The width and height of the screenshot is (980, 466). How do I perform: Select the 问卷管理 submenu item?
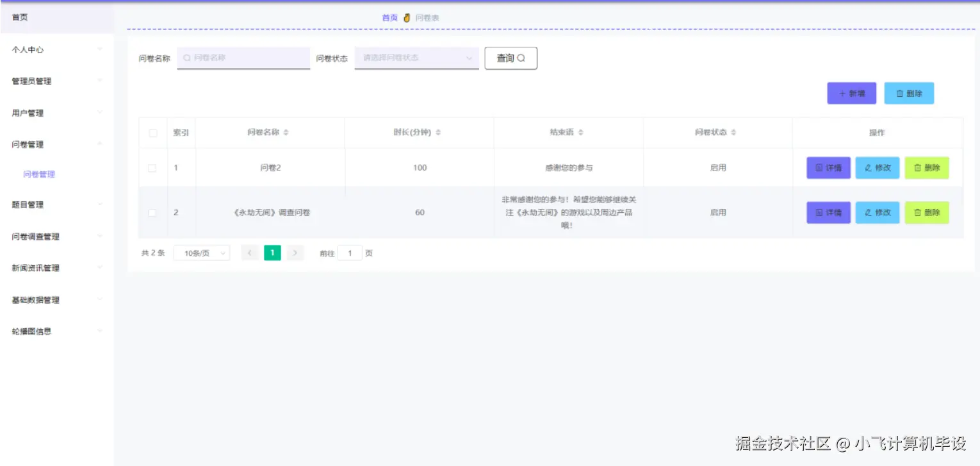click(39, 174)
